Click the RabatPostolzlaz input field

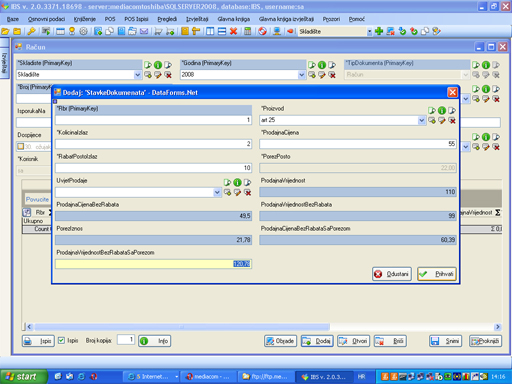pyautogui.click(x=153, y=168)
